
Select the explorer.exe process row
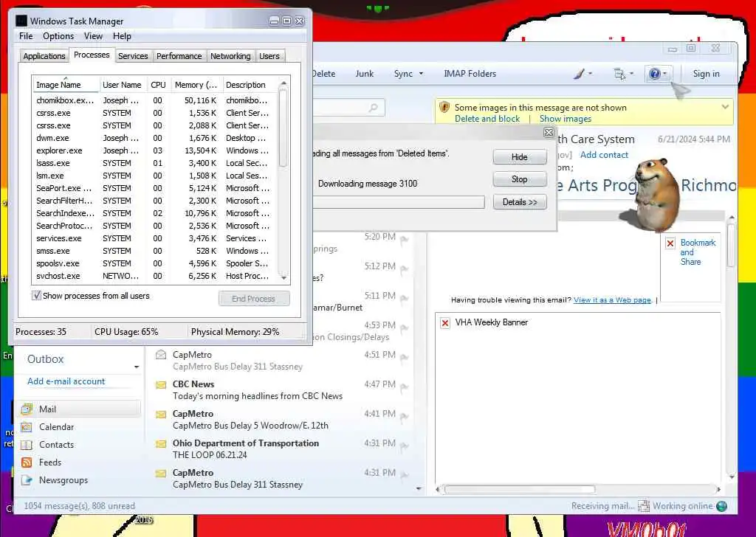pyautogui.click(x=155, y=150)
